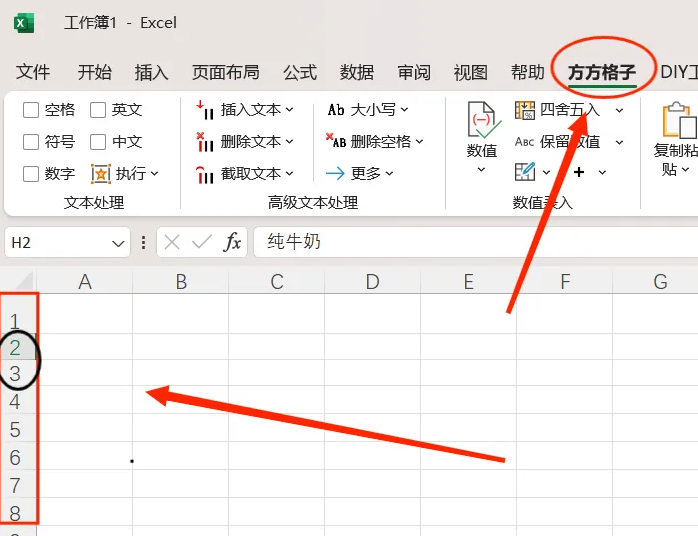Click the Insert Text icon
Viewport: 698px width, 536px height.
point(205,110)
